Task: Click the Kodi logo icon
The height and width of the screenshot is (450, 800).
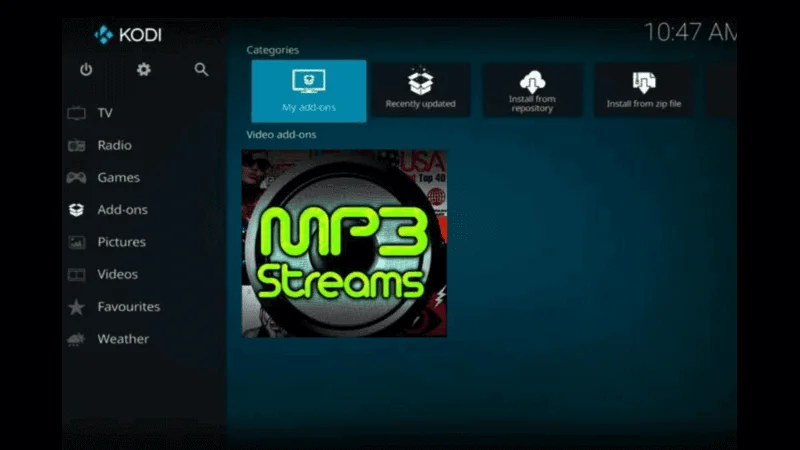Action: 104,35
